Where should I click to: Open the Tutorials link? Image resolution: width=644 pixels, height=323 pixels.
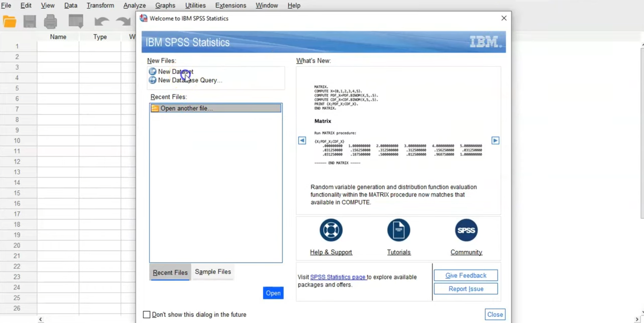click(399, 252)
